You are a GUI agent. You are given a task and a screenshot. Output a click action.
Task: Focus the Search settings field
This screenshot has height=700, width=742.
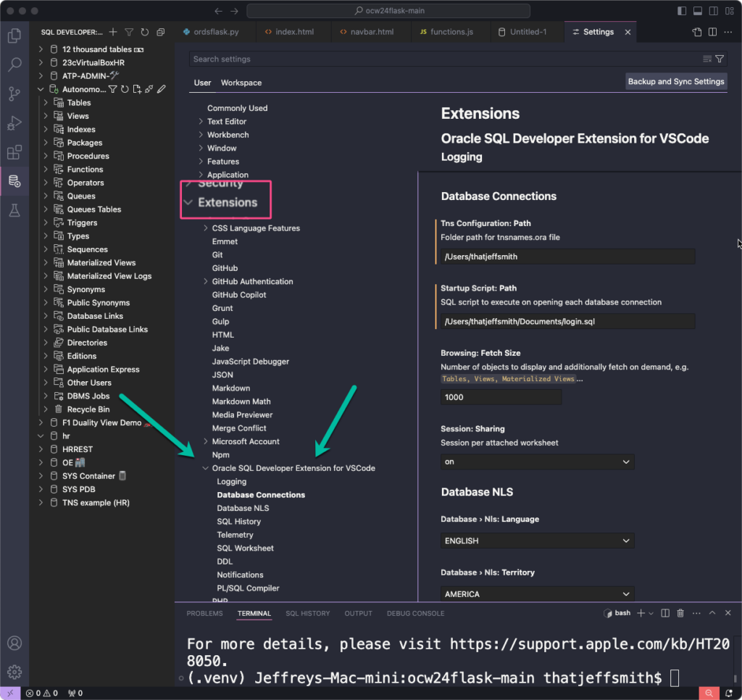click(444, 59)
